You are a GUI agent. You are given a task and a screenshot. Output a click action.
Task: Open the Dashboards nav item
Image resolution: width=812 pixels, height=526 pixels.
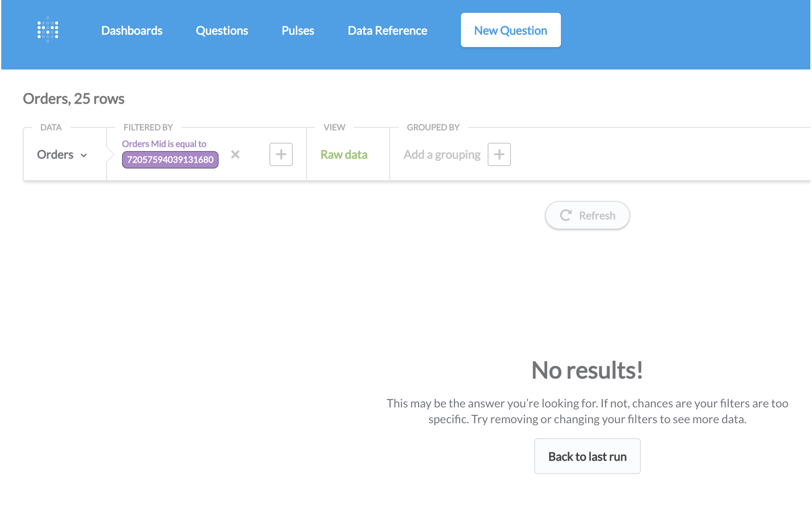(x=132, y=30)
